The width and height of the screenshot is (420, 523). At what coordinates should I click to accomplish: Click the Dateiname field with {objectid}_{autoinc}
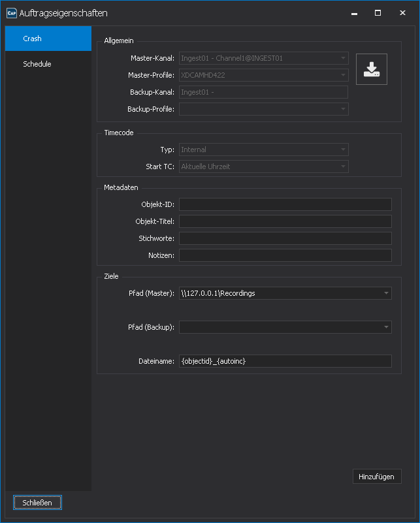[285, 361]
